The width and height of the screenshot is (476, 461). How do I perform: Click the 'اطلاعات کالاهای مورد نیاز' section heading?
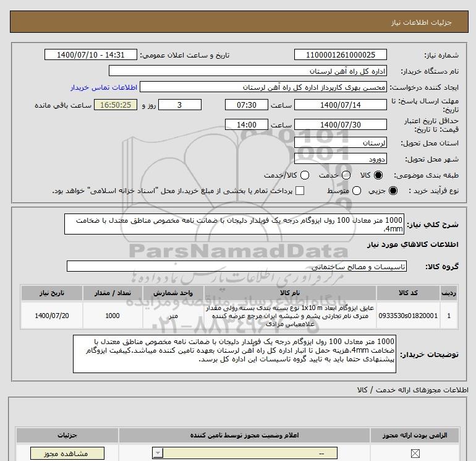[412, 244]
